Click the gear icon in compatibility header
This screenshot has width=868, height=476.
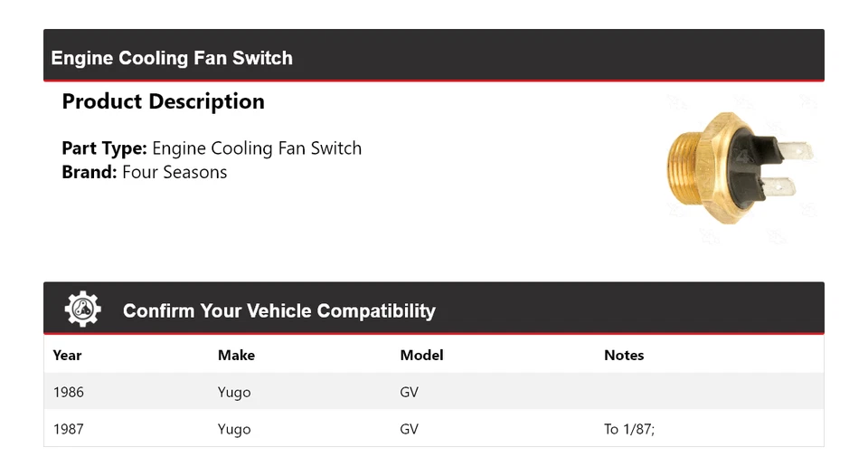[x=83, y=309]
